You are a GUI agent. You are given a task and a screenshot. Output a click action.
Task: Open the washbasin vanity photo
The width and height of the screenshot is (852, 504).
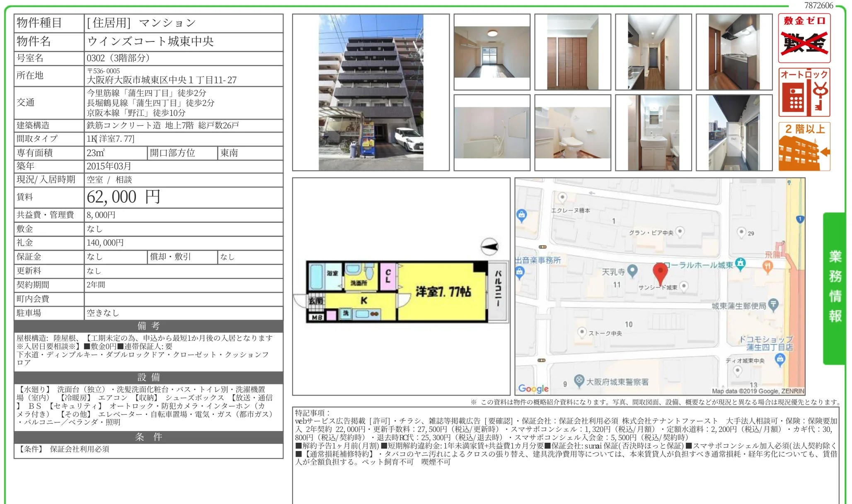tap(654, 133)
